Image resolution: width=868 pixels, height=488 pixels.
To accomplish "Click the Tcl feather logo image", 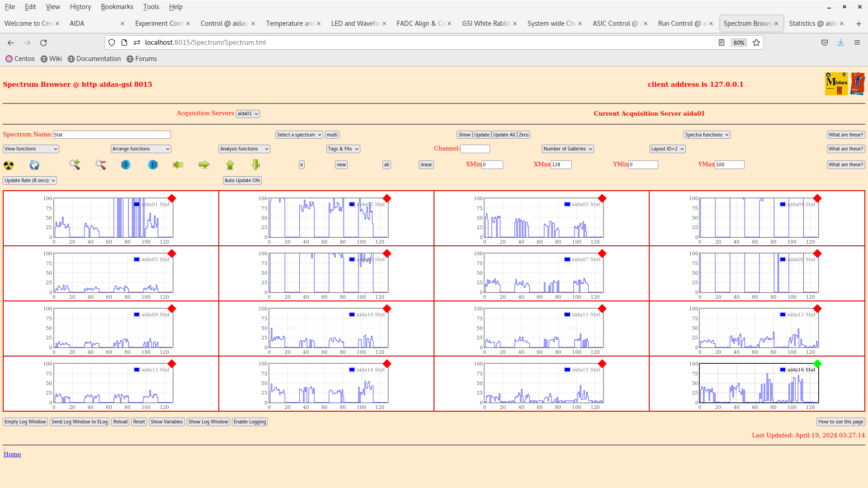I will [858, 84].
